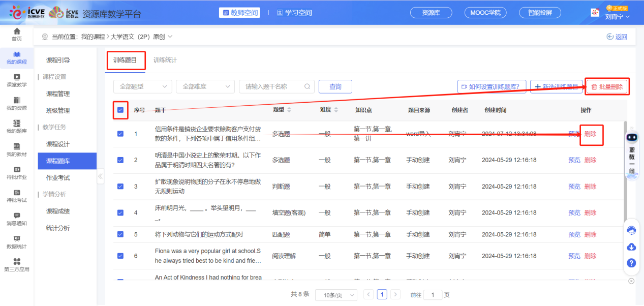Open 我的题库 icon in left sidebar
Viewport: 644px width, 306px height.
(x=17, y=124)
